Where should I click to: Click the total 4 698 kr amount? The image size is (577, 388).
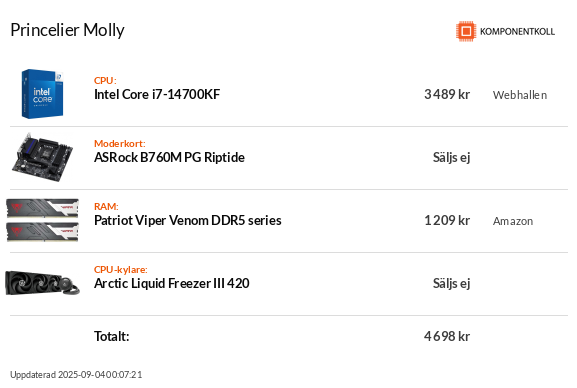447,336
